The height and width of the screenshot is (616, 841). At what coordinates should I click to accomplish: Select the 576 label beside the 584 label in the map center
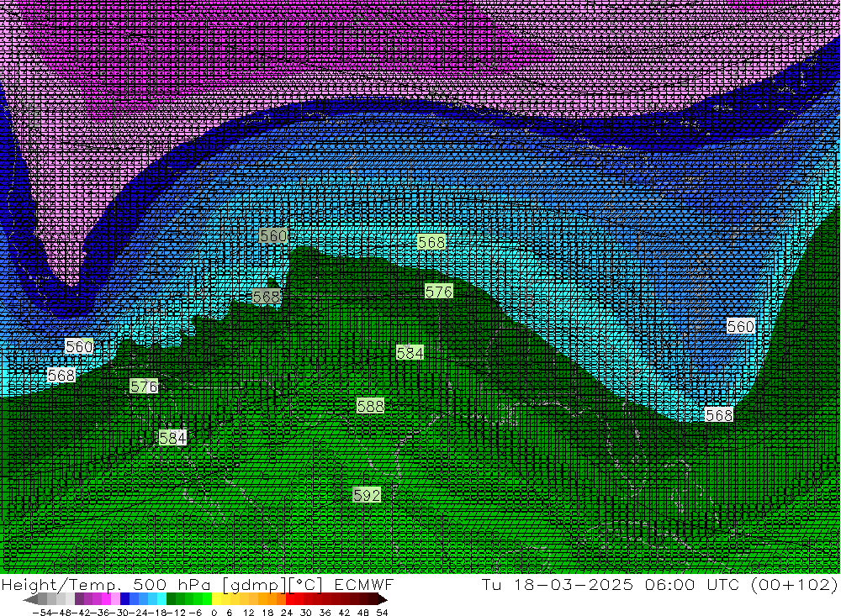pyautogui.click(x=439, y=291)
